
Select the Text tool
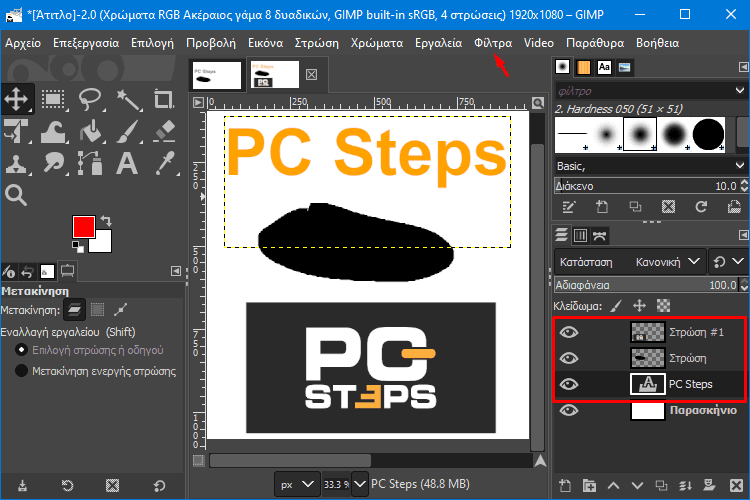click(127, 163)
